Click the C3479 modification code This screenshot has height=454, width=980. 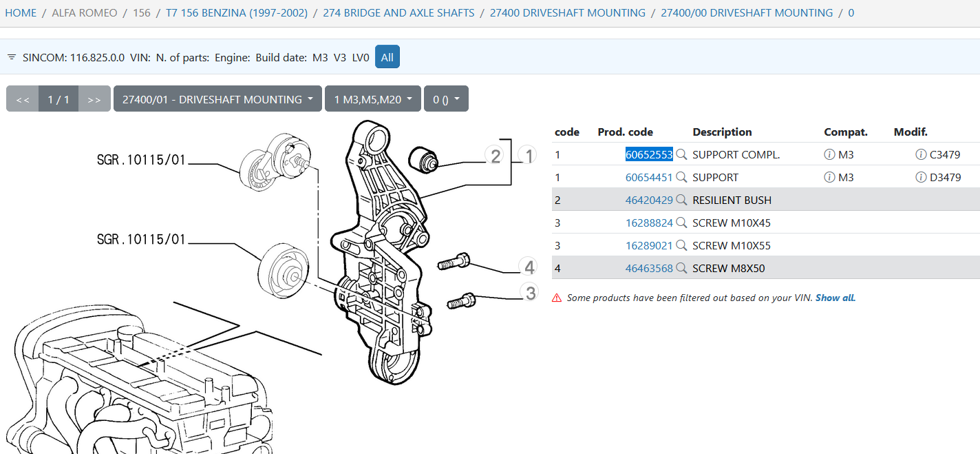(x=945, y=154)
